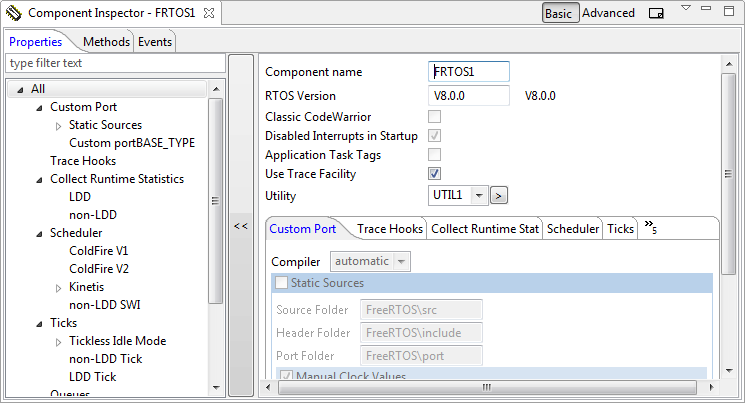Click the Component Inspector chip icon
745x403 pixels.
point(14,14)
